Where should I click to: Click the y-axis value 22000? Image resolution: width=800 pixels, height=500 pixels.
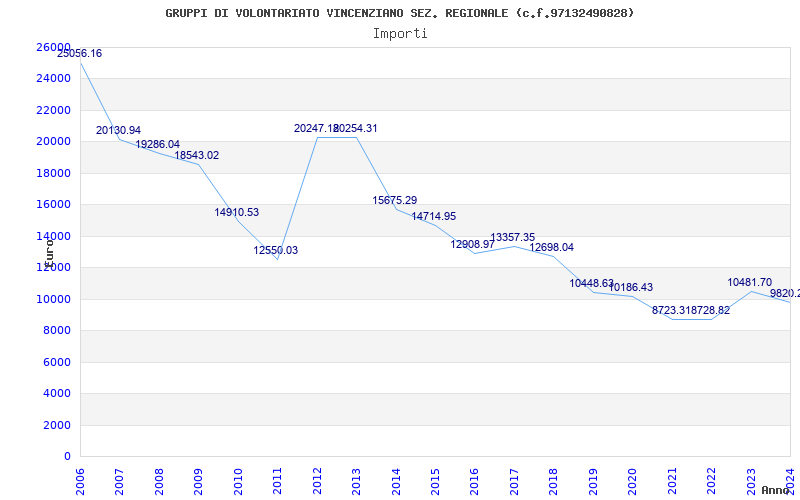(53, 110)
